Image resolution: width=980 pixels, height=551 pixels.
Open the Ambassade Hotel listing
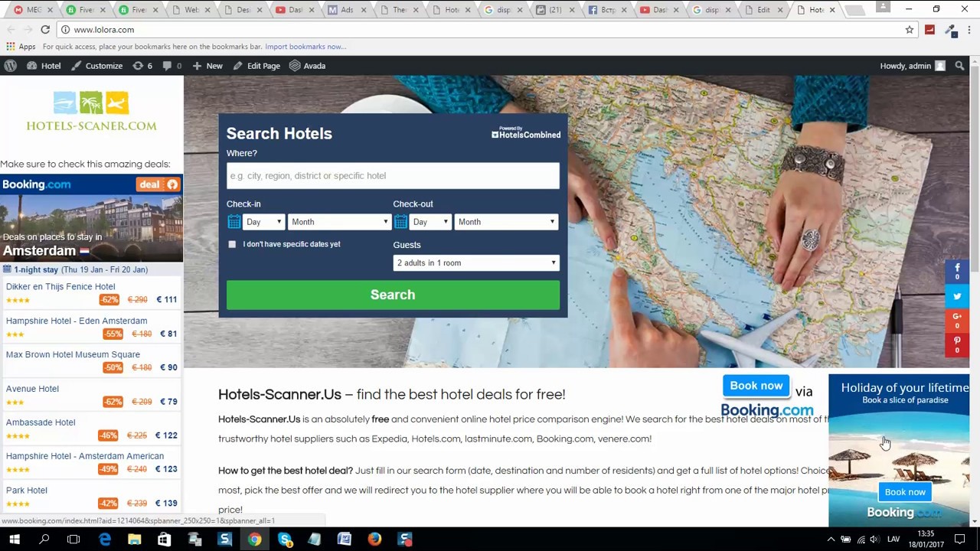(41, 422)
